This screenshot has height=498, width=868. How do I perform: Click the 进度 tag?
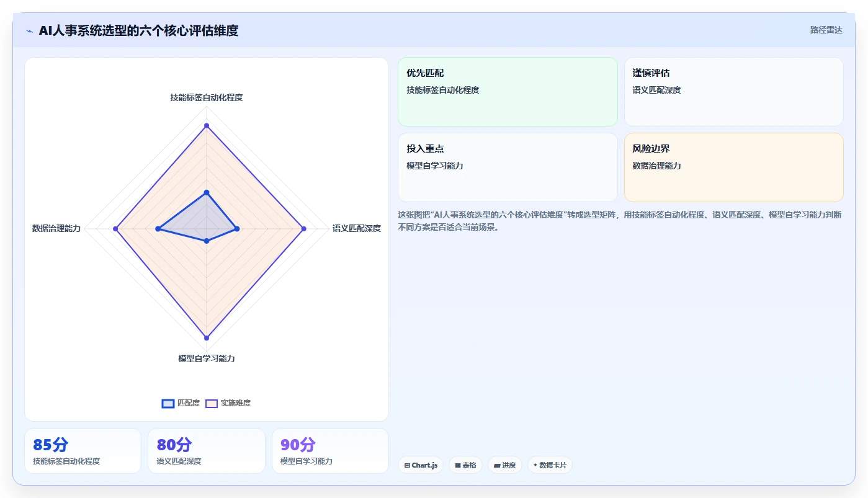(x=504, y=465)
